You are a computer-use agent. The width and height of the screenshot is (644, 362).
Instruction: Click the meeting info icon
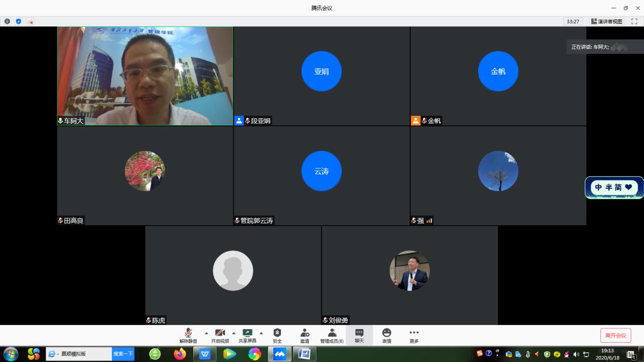(x=7, y=21)
